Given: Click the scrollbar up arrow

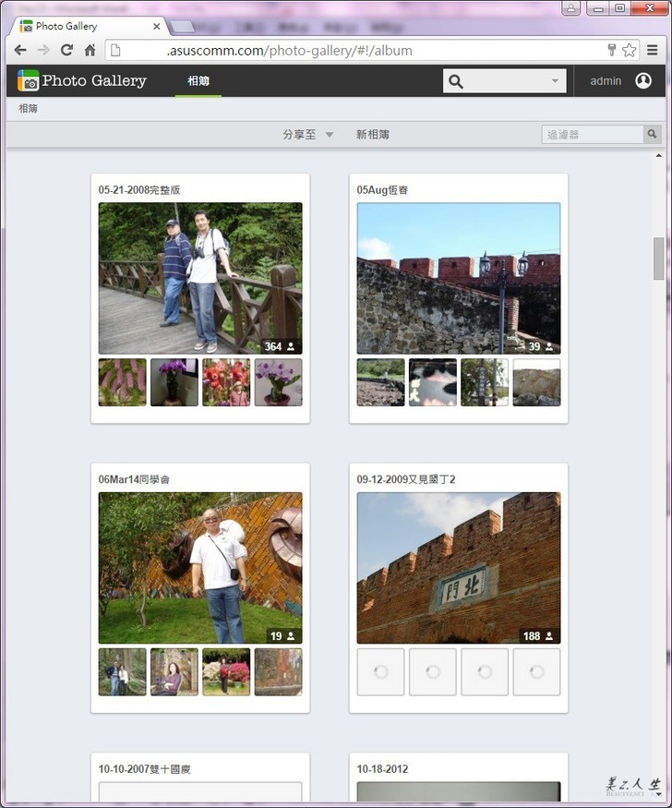Looking at the screenshot, I should click(x=658, y=155).
